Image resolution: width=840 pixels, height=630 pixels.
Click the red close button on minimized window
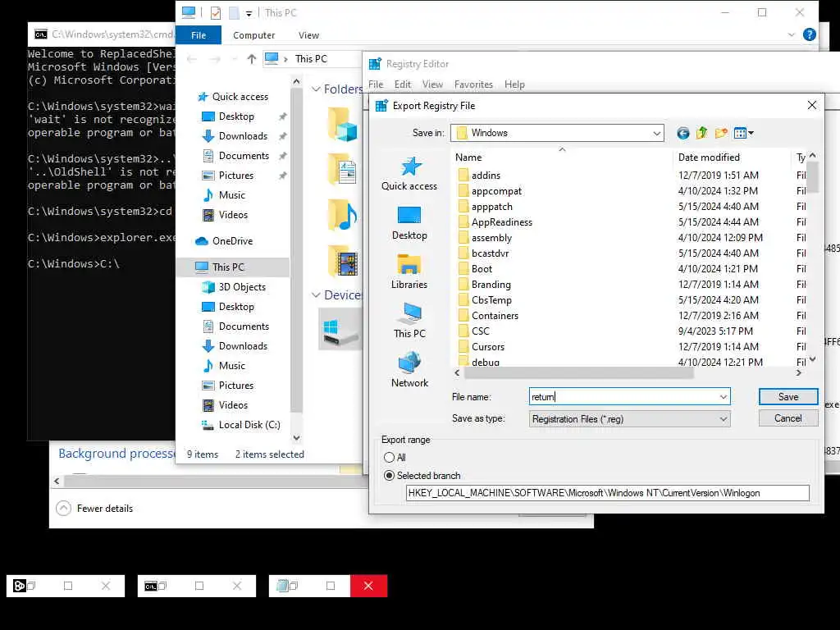tap(368, 586)
